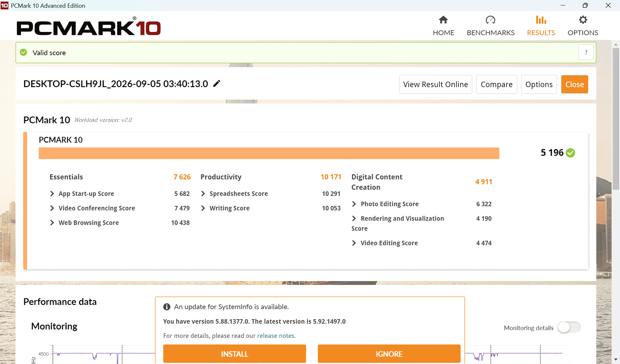
Task: Expand Web Browsing Score details
Action: [52, 223]
